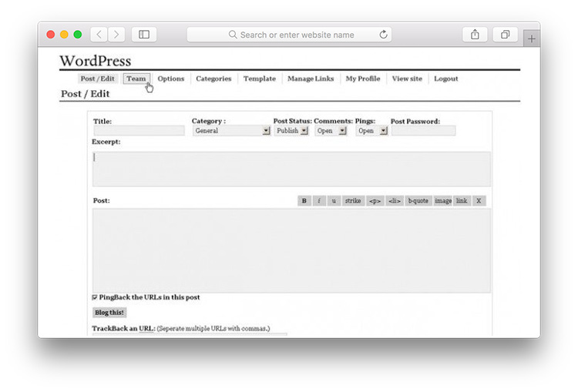
Task: Click the yellow minimize window button
Action: click(64, 35)
